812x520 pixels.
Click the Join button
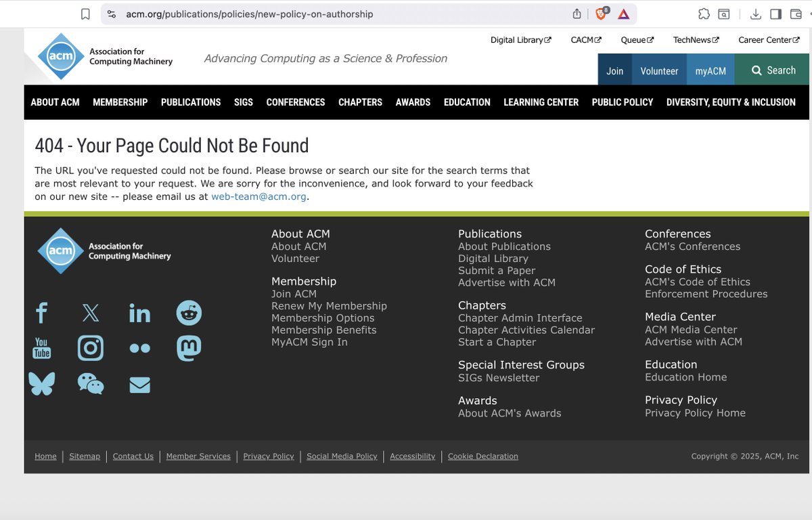[615, 70]
